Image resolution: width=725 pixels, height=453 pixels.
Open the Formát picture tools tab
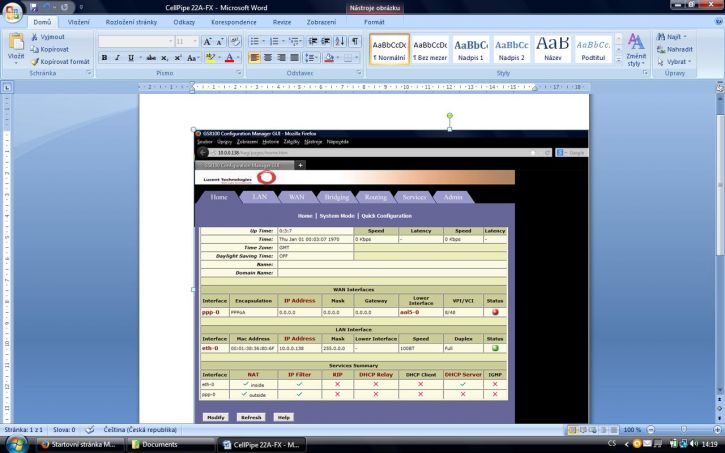click(374, 22)
